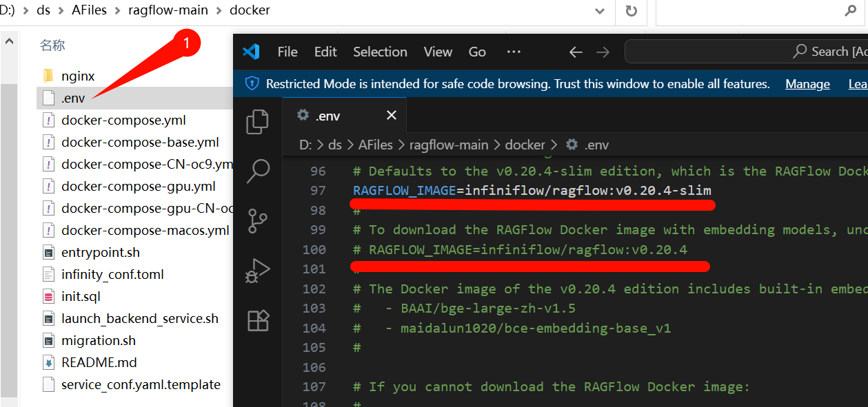Click ragflow-main in the Explorer address bar

coord(167,10)
